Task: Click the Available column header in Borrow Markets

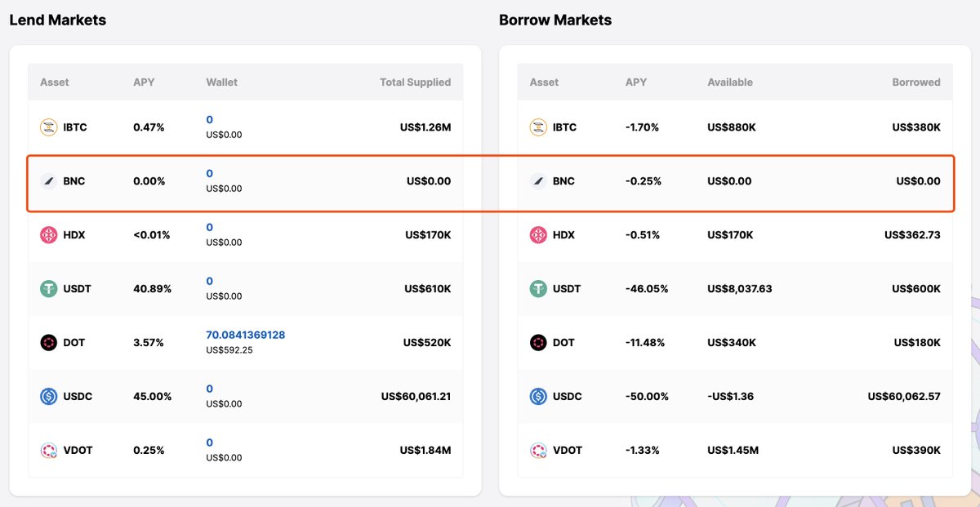Action: tap(730, 82)
